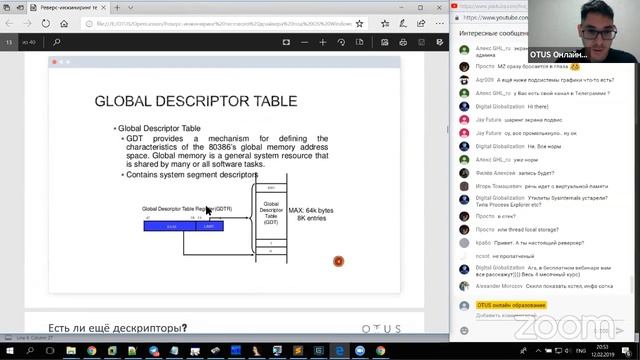Open the Windows Action Center notifications
This screenshot has height=360, width=640.
pyautogui.click(x=626, y=351)
